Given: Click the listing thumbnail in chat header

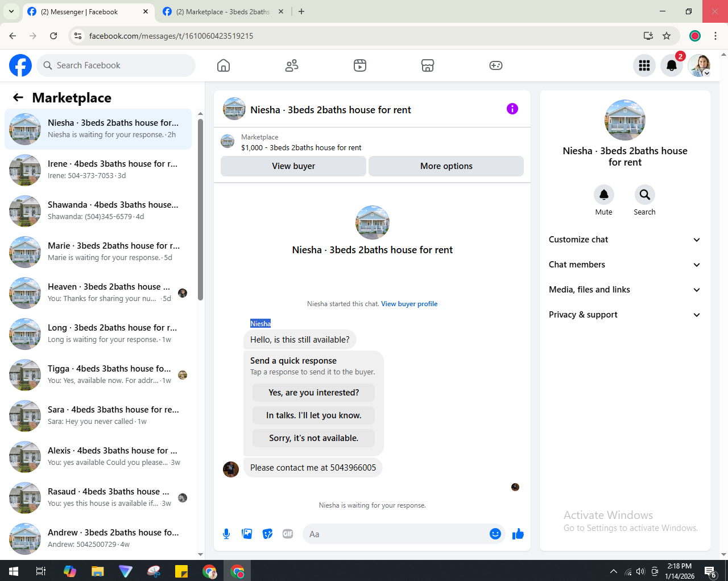Looking at the screenshot, I should pos(234,109).
